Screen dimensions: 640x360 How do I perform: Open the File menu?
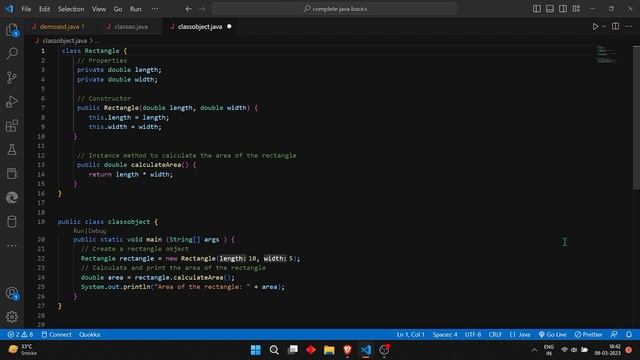(x=26, y=9)
